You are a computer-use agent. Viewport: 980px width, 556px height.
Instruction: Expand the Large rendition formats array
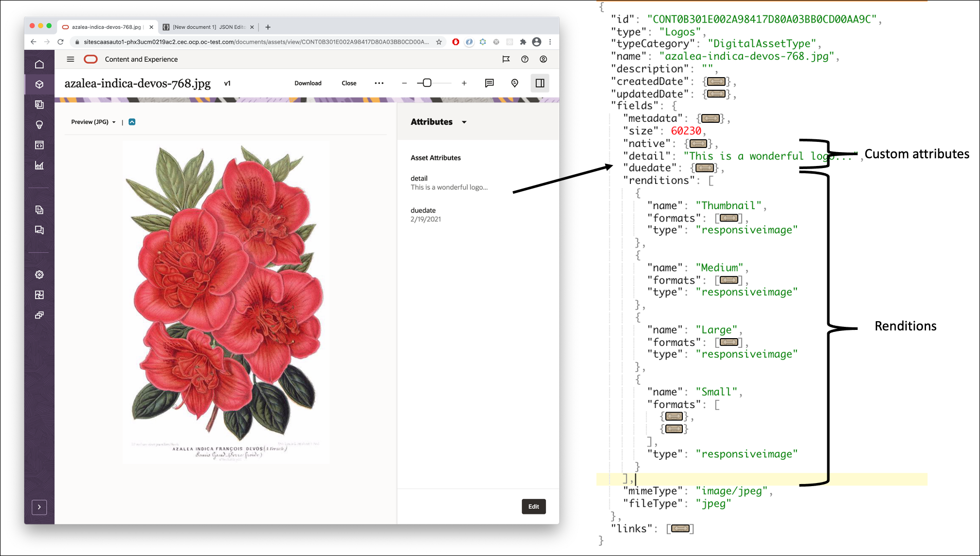click(x=729, y=343)
